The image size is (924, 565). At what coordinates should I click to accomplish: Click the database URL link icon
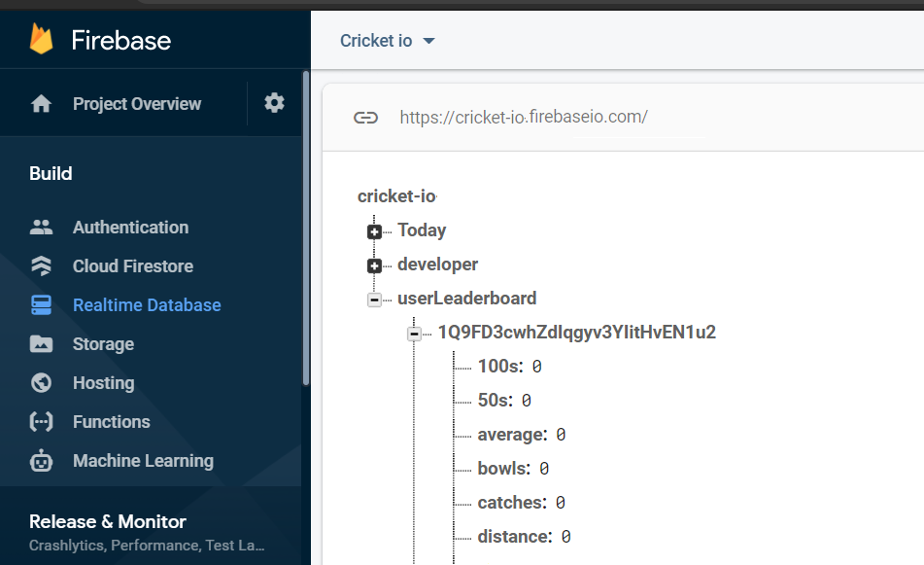(365, 118)
